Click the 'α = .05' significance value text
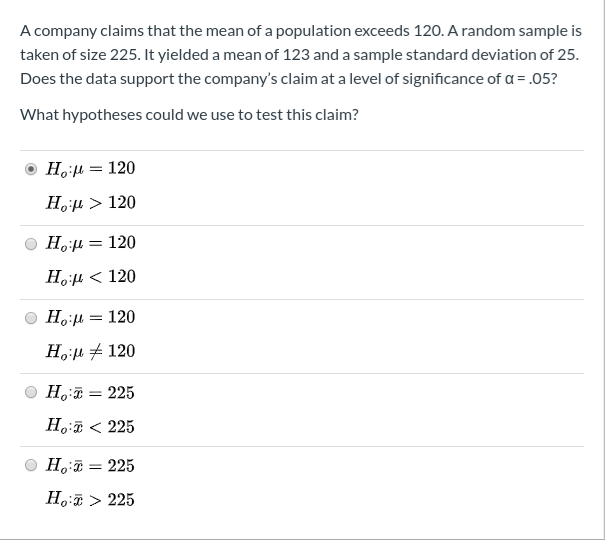 [x=531, y=79]
